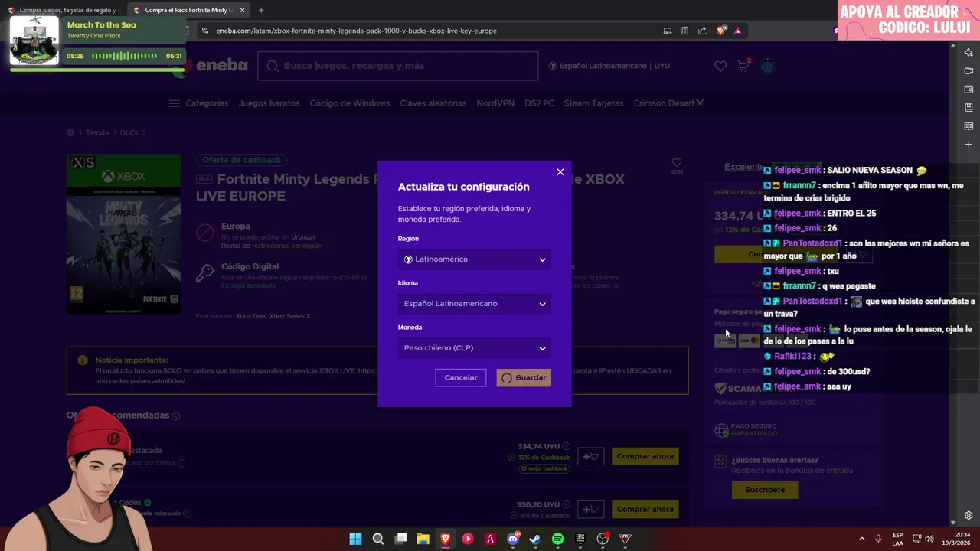Click the plus icon in browser sidebar
Screen dimensions: 980x551
969,145
